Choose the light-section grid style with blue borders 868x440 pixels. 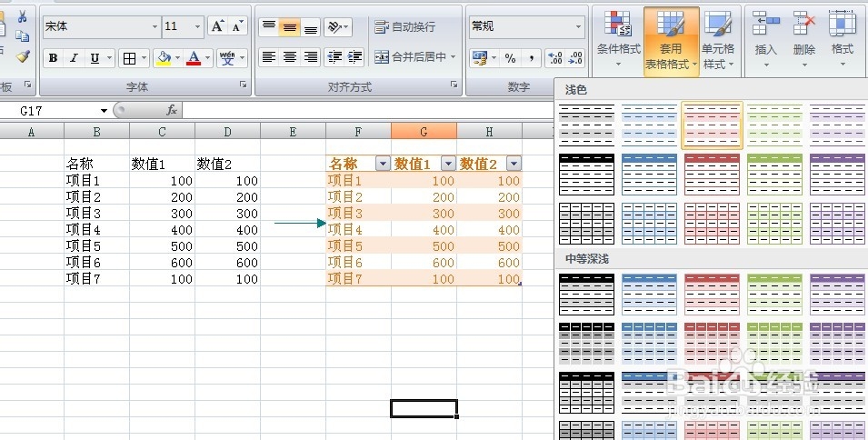649,224
